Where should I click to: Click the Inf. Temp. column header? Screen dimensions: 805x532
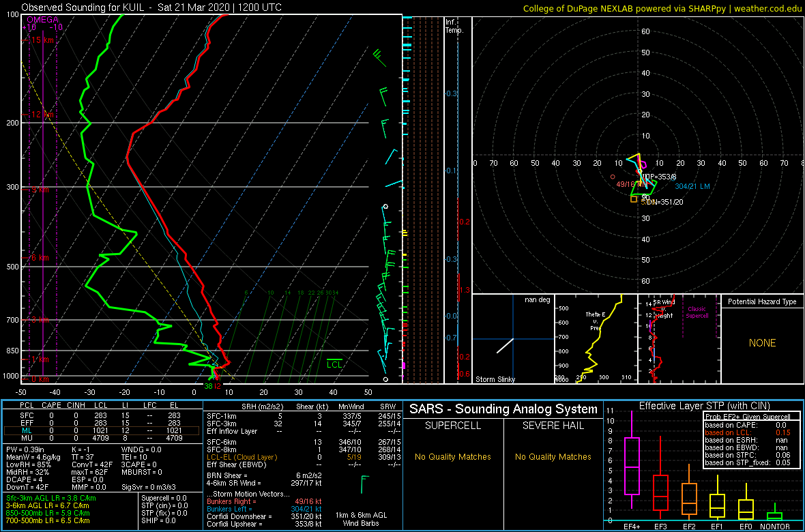[455, 26]
